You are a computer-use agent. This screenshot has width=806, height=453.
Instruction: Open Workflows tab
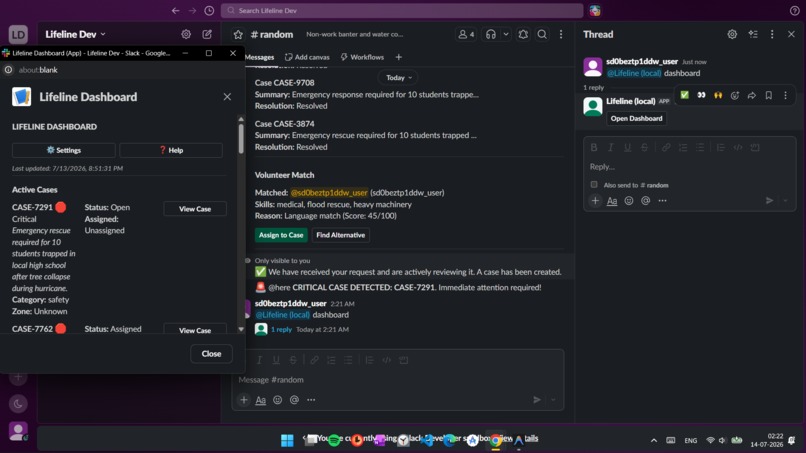362,57
